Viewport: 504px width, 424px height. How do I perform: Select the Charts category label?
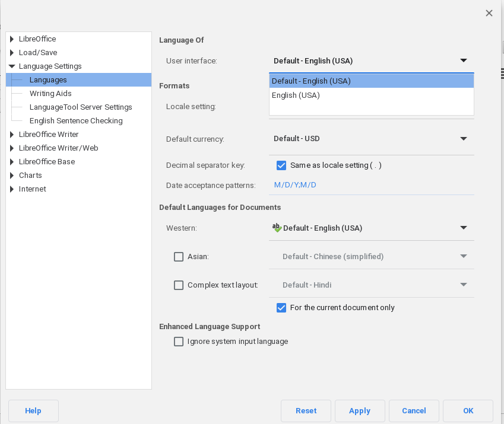[30, 176]
